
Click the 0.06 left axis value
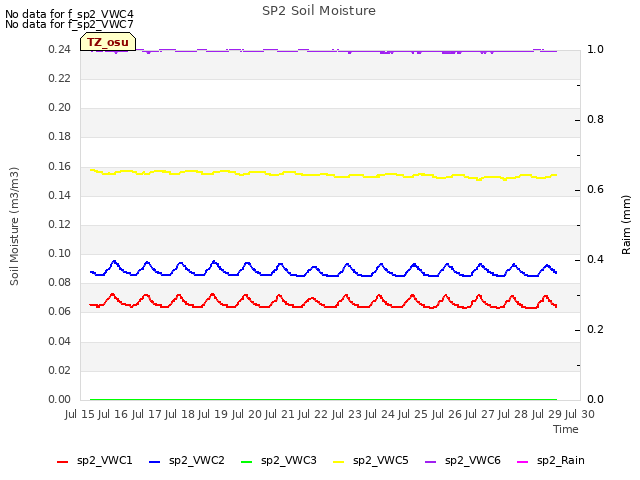60,311
